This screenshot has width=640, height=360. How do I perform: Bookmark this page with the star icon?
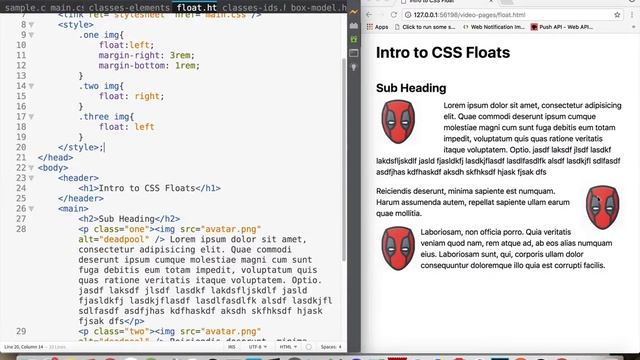tap(617, 15)
